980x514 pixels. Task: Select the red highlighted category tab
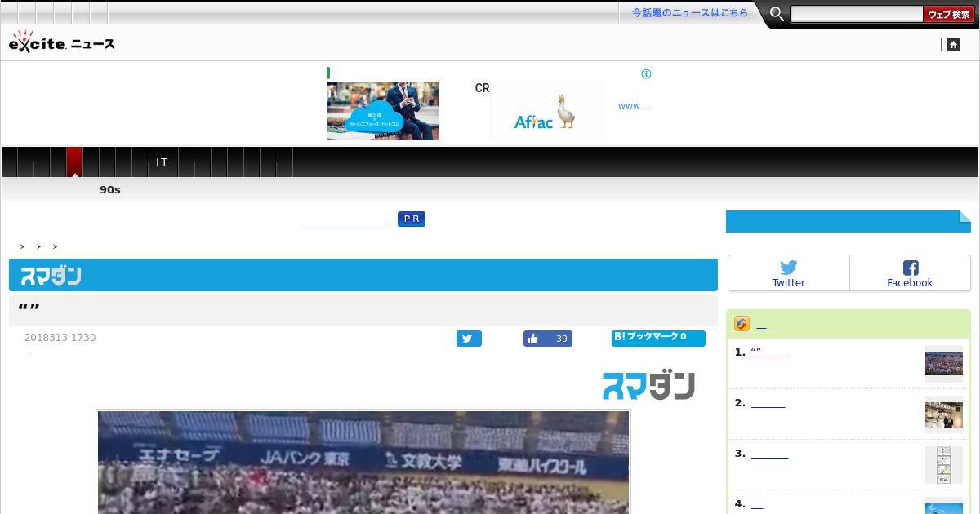(74, 162)
